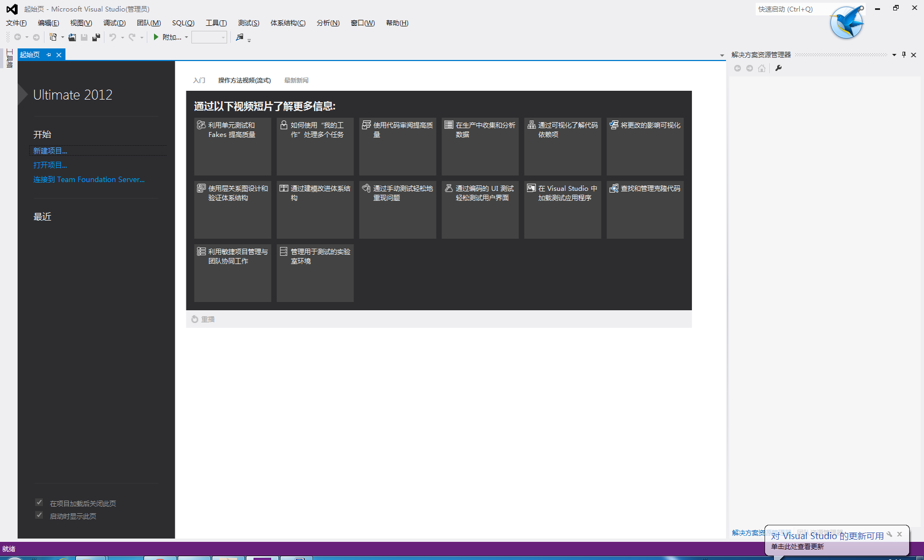924x560 pixels.
Task: Open the 如何使用“我的工作”处理多个任务 video tile
Action: pyautogui.click(x=315, y=146)
